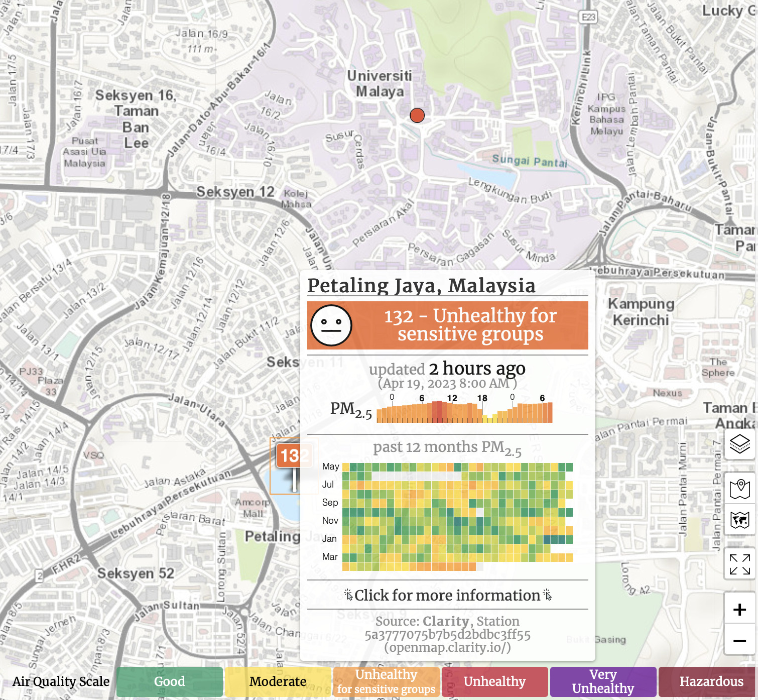Click the Very Unhealthy legend box
The width and height of the screenshot is (758, 700).
603,681
